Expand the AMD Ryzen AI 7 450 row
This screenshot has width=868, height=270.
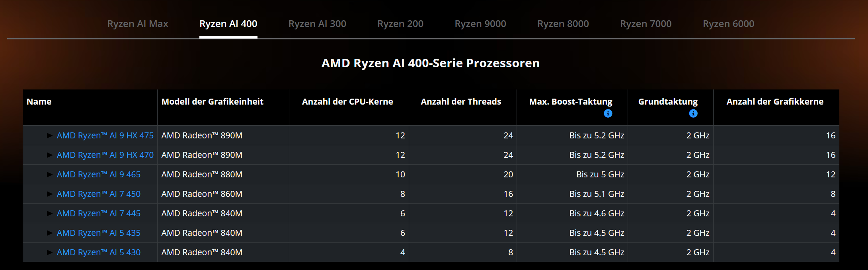pos(50,194)
